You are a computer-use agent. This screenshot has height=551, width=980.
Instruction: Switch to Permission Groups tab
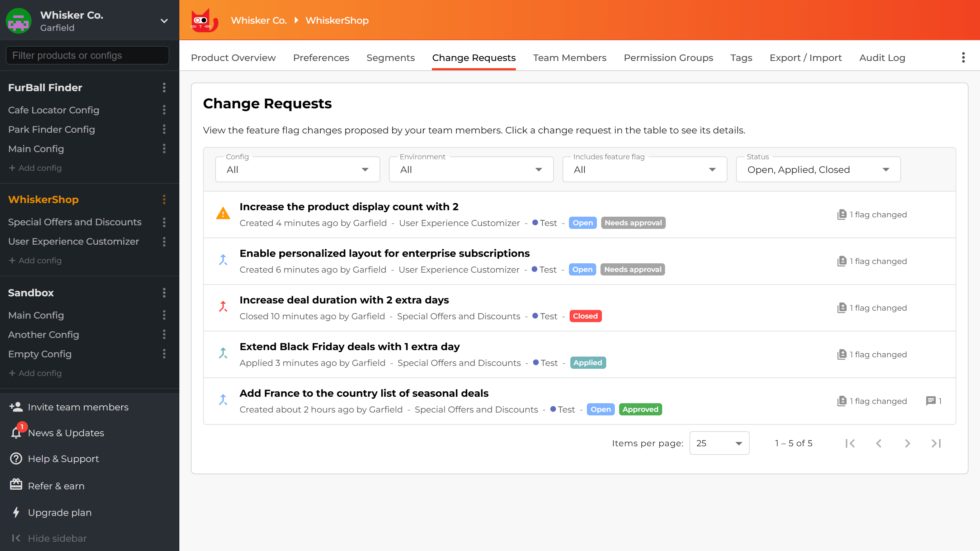point(668,57)
